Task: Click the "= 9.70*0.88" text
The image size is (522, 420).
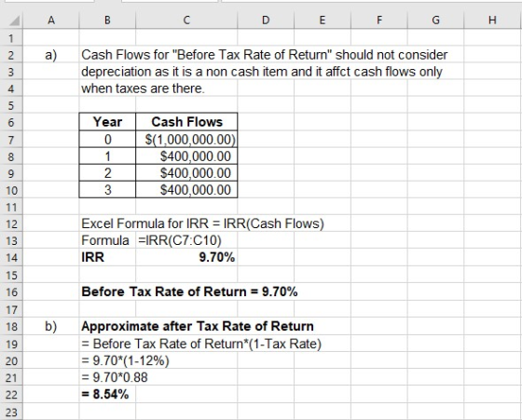Action: pos(115,378)
